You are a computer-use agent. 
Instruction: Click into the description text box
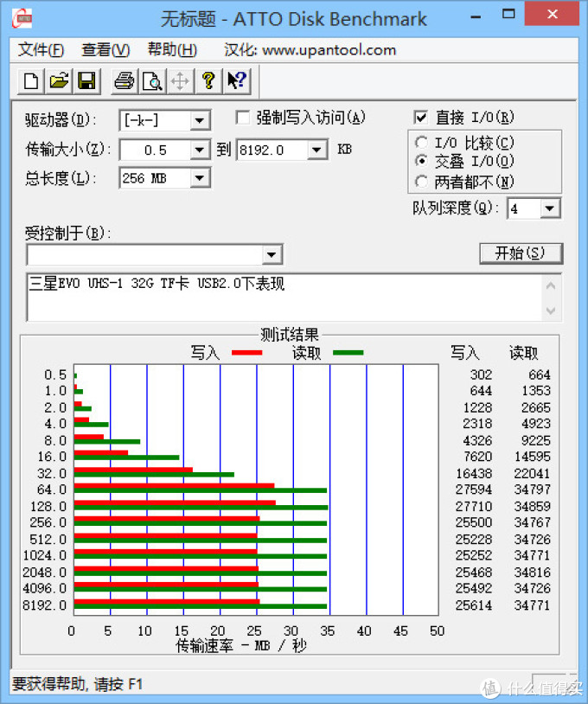(x=283, y=298)
